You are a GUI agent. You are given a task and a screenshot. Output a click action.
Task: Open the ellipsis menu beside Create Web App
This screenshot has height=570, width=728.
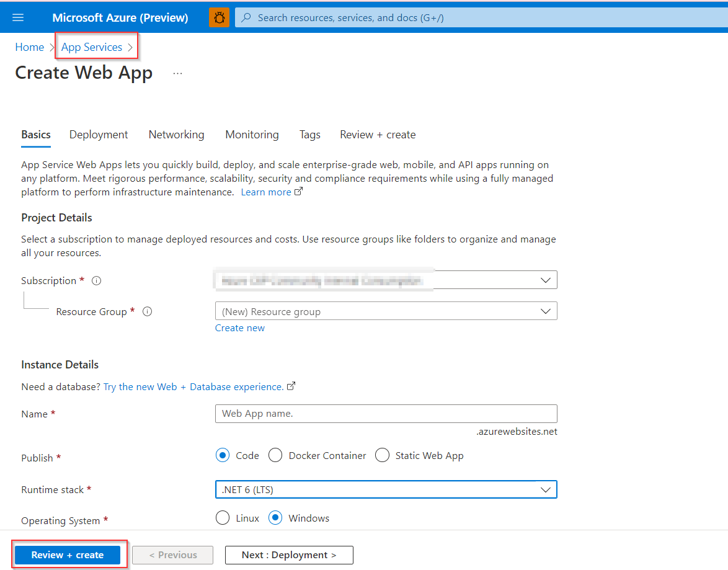(x=177, y=73)
